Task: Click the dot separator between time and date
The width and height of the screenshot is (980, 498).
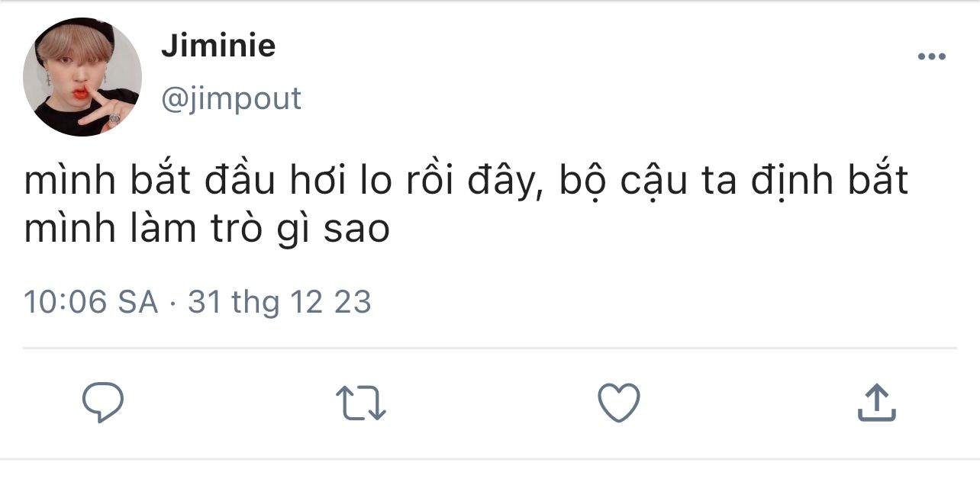Action: coord(172,304)
